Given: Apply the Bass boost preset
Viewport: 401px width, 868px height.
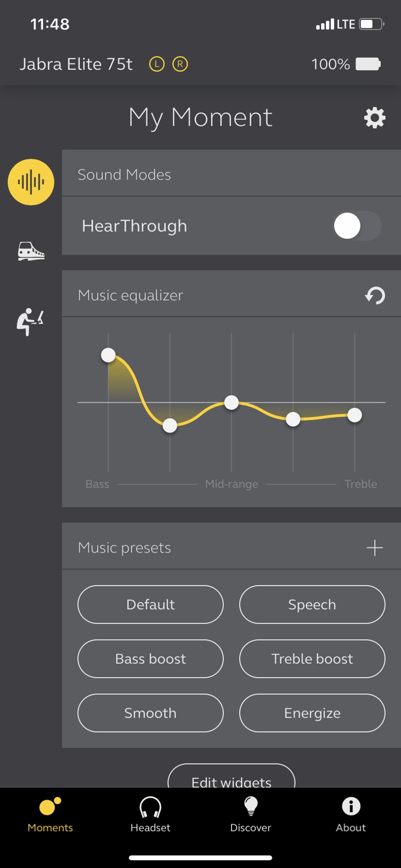Looking at the screenshot, I should coord(150,658).
